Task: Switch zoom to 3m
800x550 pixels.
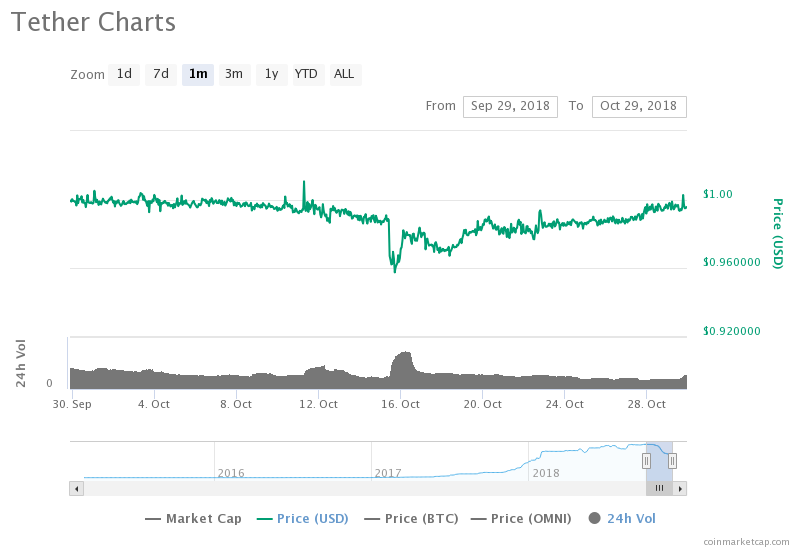Action: tap(234, 74)
